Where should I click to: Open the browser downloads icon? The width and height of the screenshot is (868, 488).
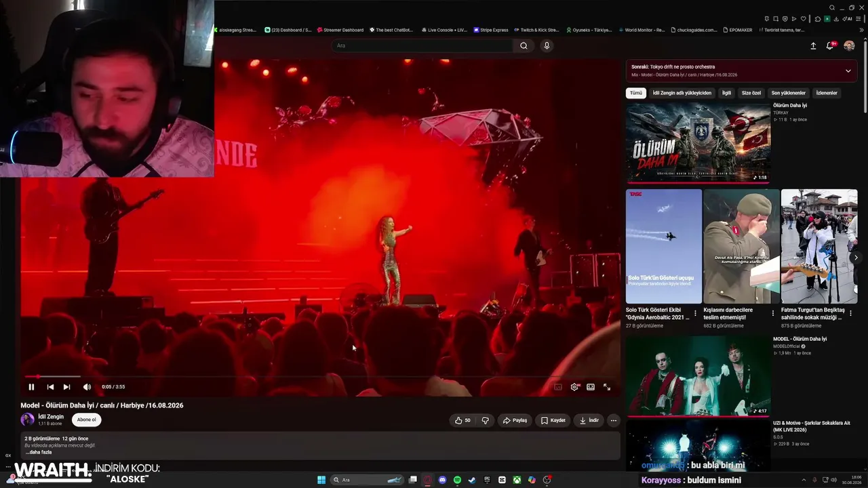836,19
